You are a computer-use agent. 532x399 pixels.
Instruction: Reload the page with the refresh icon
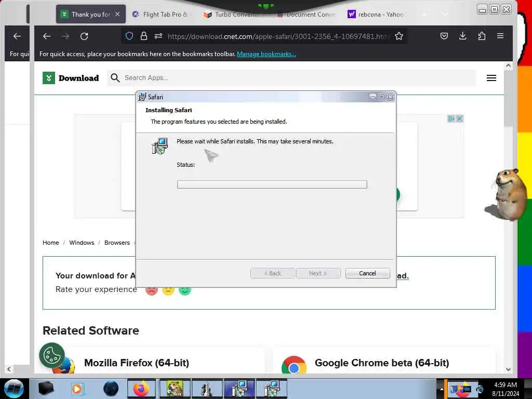coord(84,36)
